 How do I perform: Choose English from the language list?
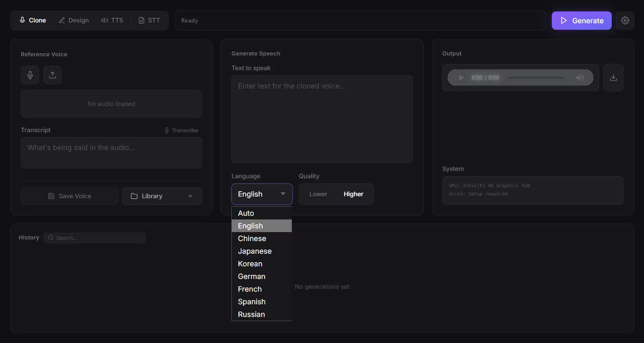262,226
